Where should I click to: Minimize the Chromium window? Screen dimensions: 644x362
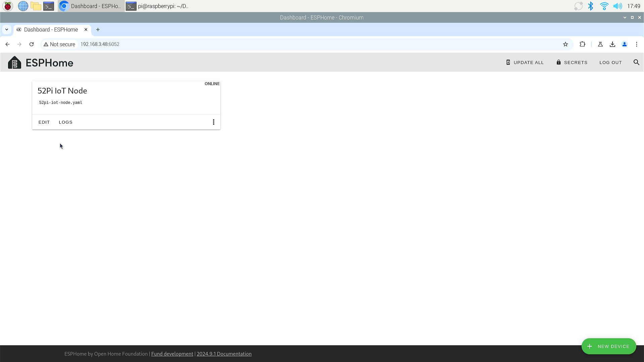625,17
